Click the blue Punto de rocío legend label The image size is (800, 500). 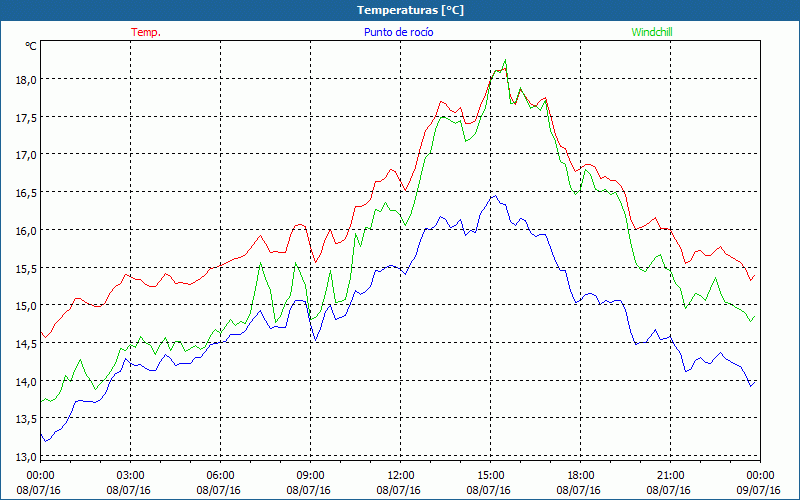point(398,32)
